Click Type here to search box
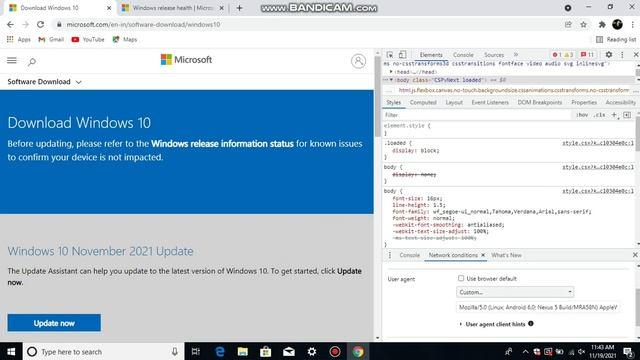 pyautogui.click(x=104, y=351)
